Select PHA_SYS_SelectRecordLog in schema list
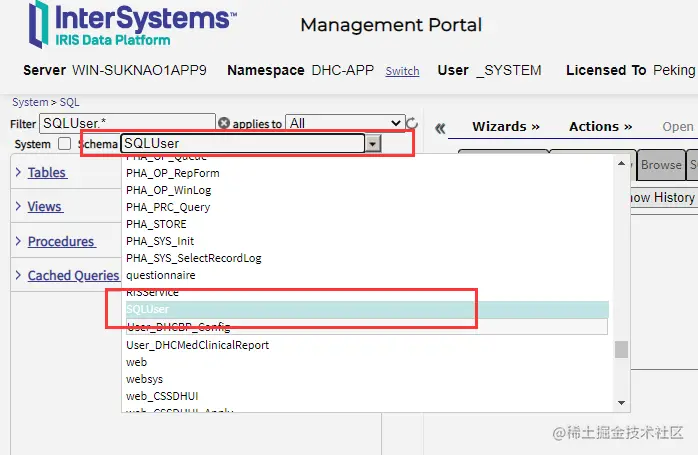This screenshot has width=698, height=455. pyautogui.click(x=194, y=258)
